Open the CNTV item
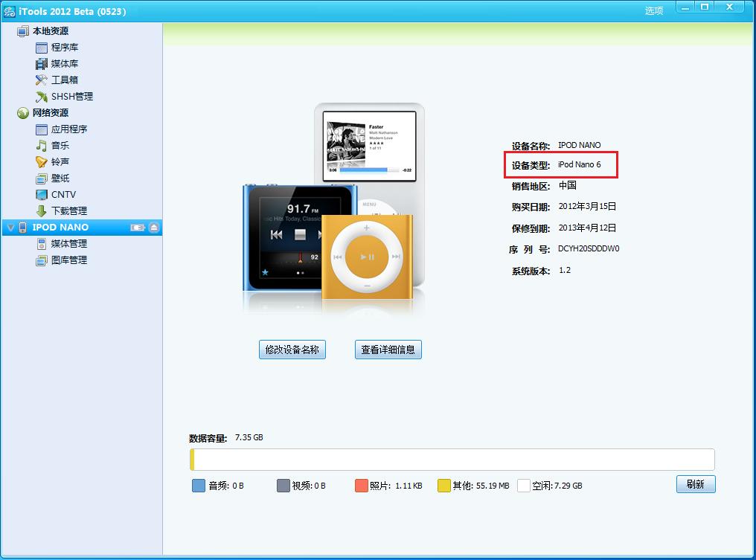Image resolution: width=756 pixels, height=560 pixels. coord(64,195)
